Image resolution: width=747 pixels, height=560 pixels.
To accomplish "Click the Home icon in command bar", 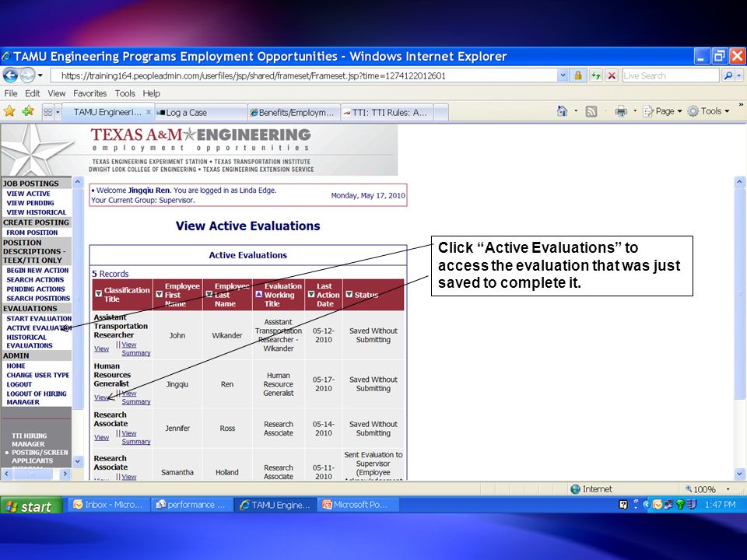I will pyautogui.click(x=562, y=111).
